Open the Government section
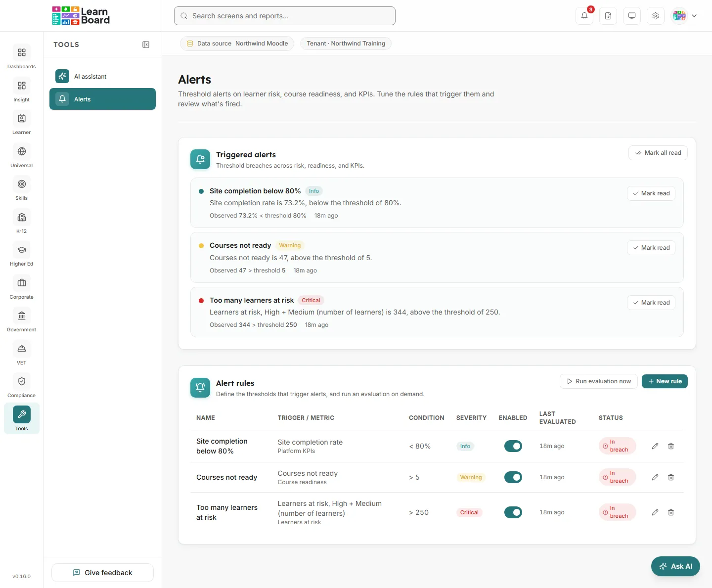 (22, 320)
